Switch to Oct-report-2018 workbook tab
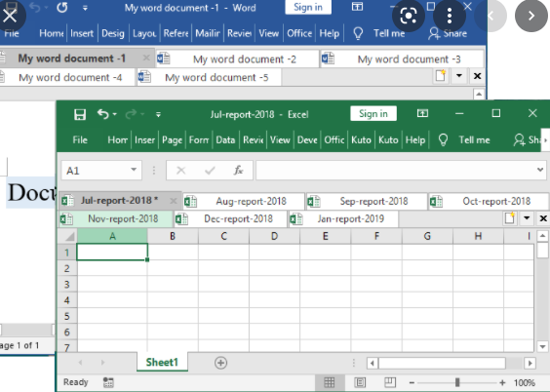Viewport: 550px width, 392px height. (489, 201)
